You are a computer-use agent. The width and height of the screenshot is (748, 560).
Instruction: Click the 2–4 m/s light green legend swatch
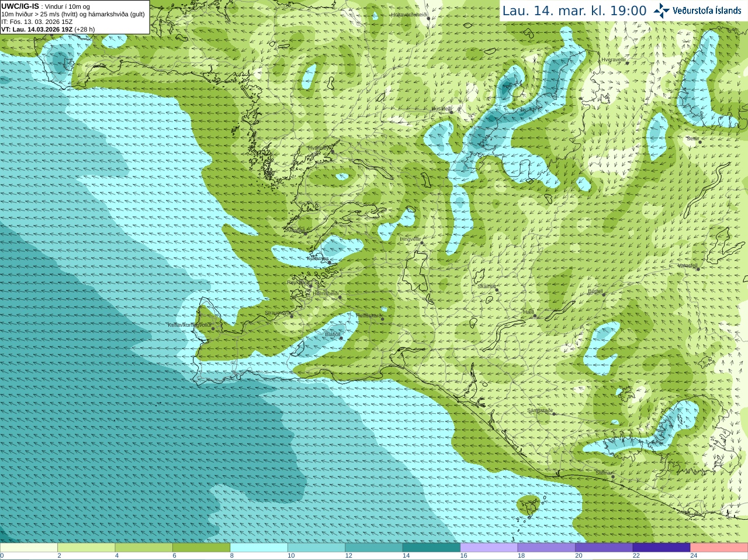tap(86, 548)
